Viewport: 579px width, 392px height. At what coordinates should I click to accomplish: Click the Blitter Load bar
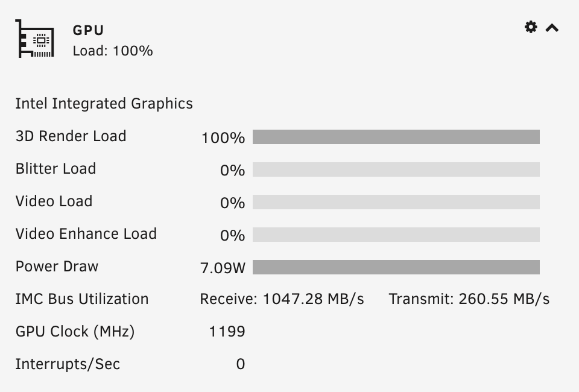[396, 169]
